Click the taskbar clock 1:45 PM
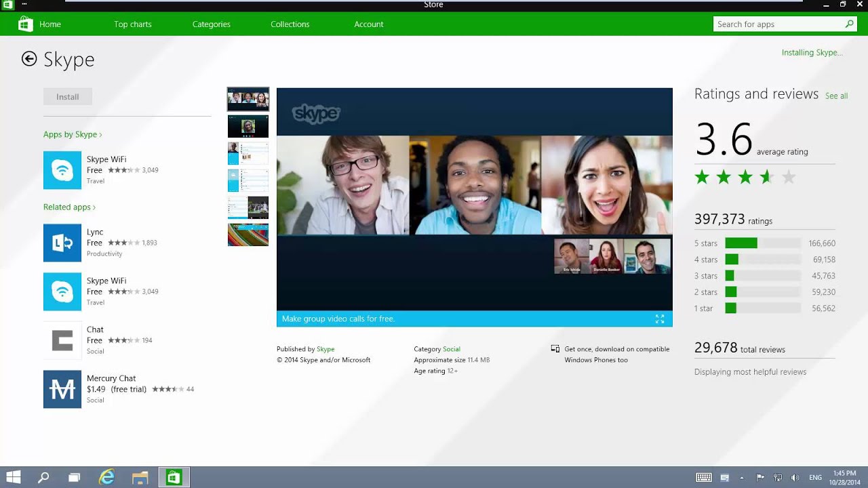The height and width of the screenshot is (488, 868). 844,473
